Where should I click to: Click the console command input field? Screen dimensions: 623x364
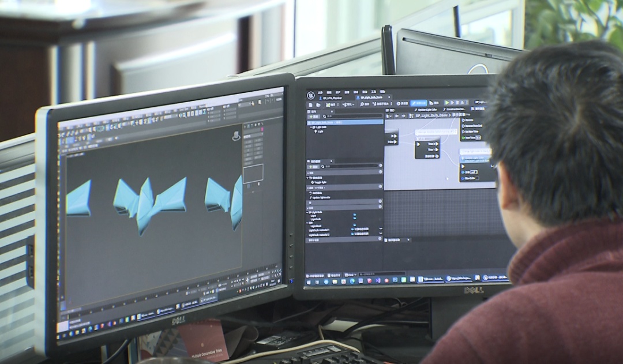[x=382, y=274]
